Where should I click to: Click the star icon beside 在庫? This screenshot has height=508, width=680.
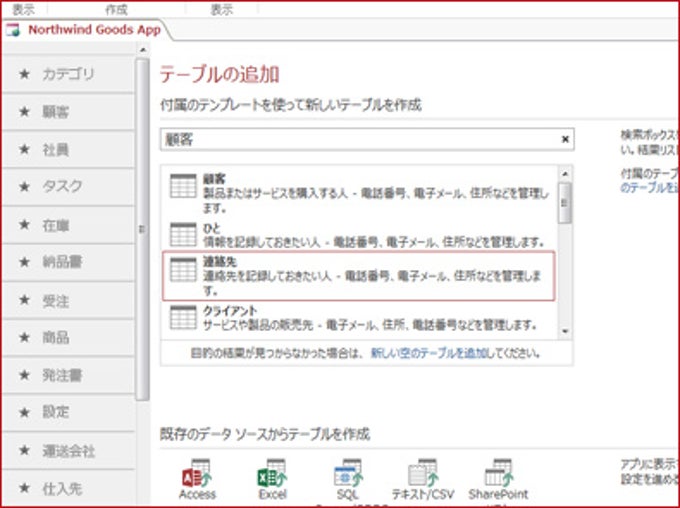pyautogui.click(x=25, y=225)
